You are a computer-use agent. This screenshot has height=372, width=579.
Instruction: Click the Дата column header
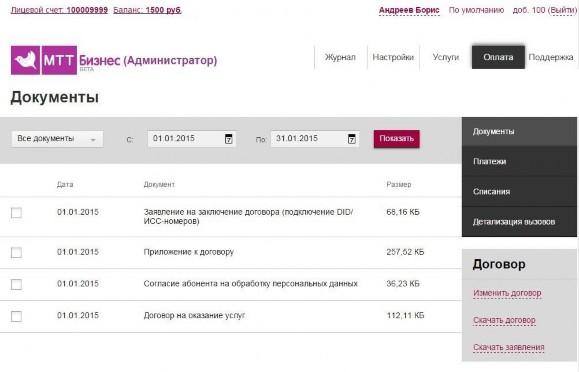click(65, 184)
